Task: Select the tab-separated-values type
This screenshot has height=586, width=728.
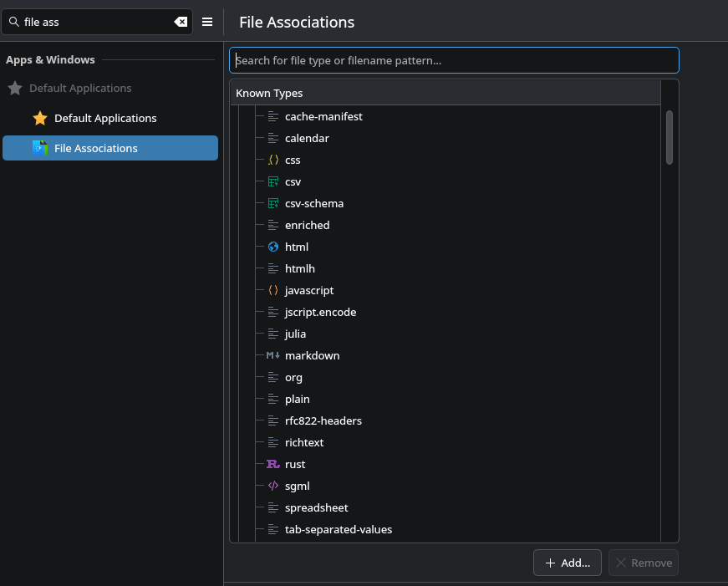Action: coord(338,529)
